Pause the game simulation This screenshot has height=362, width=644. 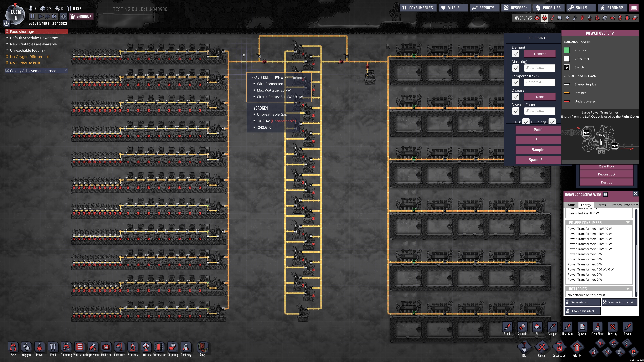tap(32, 16)
